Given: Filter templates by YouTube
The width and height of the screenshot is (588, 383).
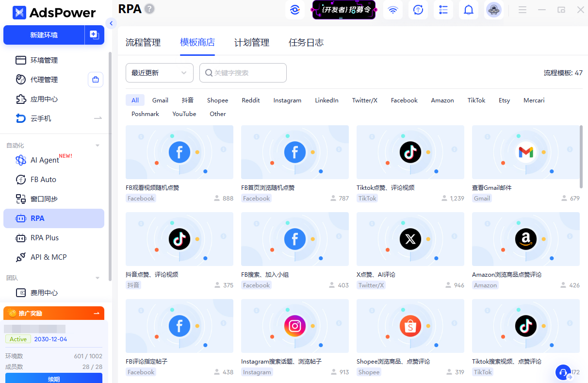Looking at the screenshot, I should click(184, 114).
